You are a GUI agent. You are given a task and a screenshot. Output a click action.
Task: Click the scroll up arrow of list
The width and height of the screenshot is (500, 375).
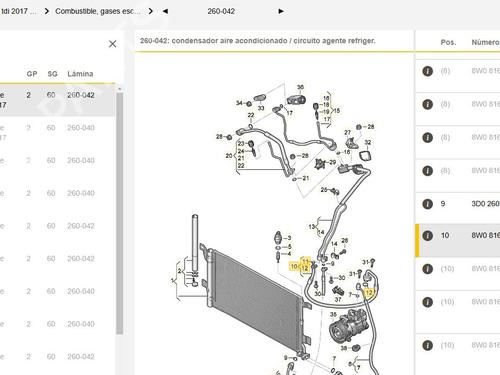point(119,89)
